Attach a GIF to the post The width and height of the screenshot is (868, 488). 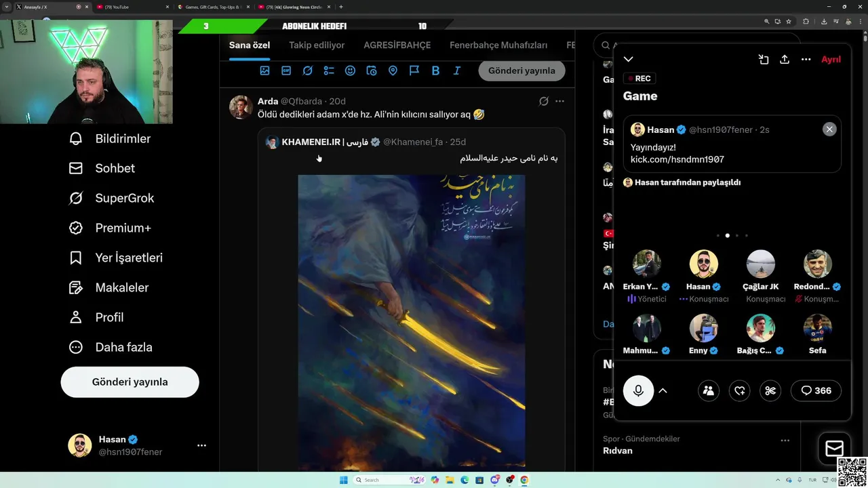point(286,70)
